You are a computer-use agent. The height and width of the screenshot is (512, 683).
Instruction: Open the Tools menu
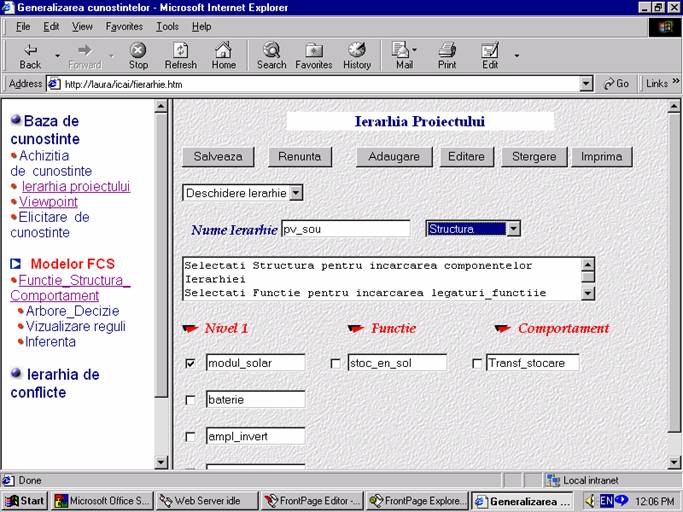166,26
